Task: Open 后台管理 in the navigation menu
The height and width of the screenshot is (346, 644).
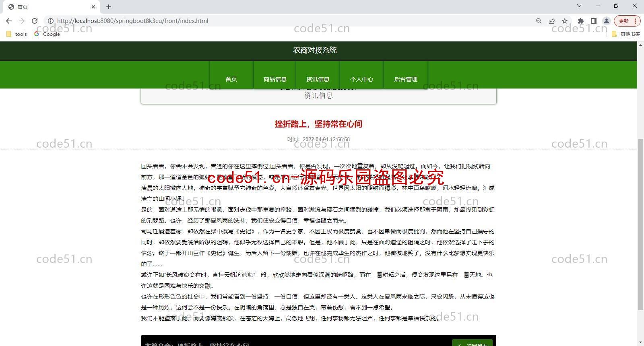Action: tap(406, 75)
